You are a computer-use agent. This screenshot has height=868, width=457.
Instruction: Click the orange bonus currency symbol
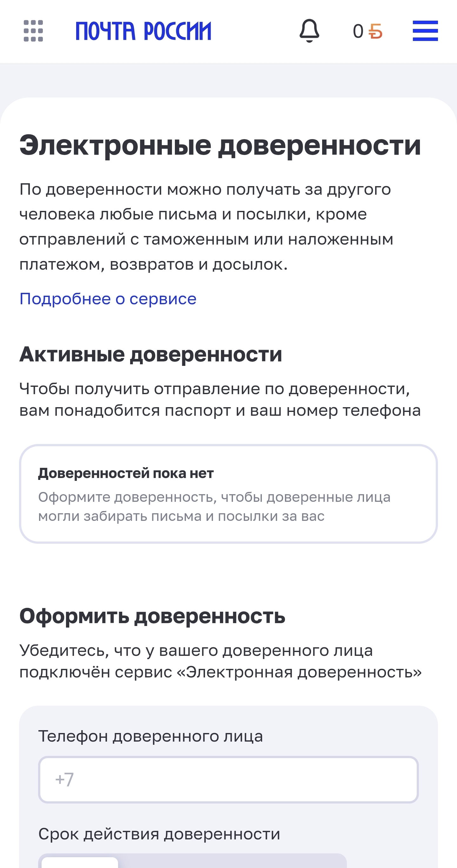(x=375, y=31)
